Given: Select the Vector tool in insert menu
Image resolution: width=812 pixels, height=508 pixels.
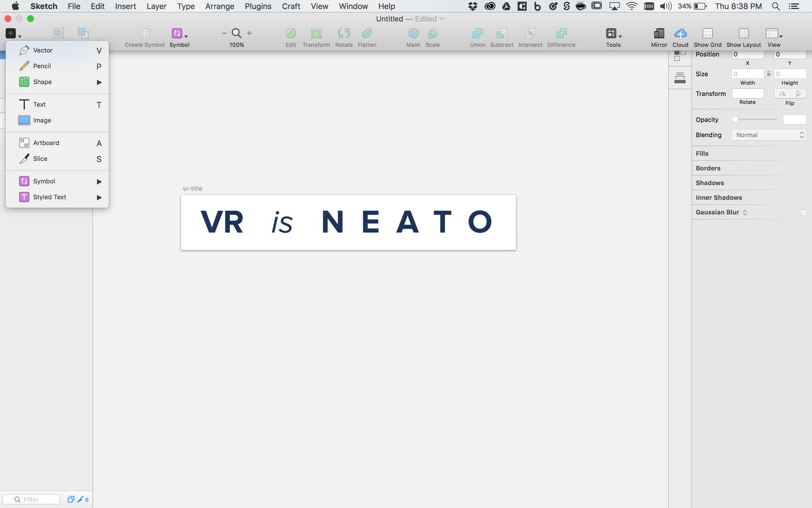Looking at the screenshot, I should tap(42, 50).
